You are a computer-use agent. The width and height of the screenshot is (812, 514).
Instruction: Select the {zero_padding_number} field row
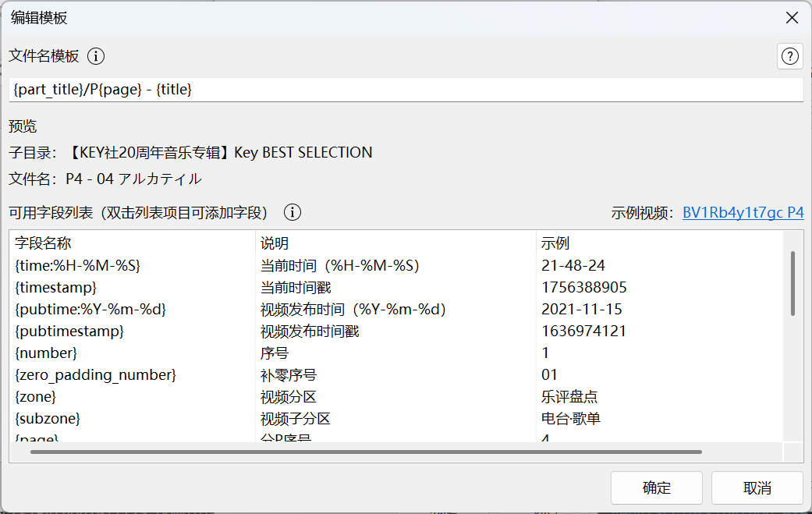coord(95,375)
